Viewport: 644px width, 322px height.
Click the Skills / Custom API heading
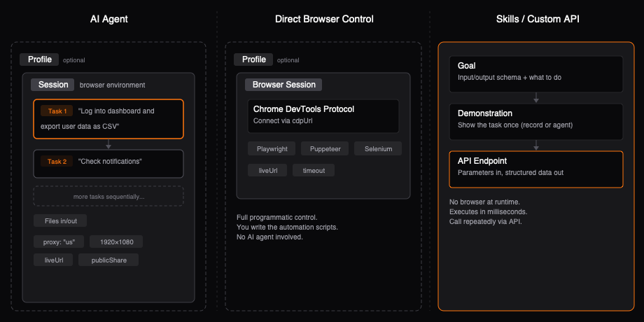(x=538, y=19)
